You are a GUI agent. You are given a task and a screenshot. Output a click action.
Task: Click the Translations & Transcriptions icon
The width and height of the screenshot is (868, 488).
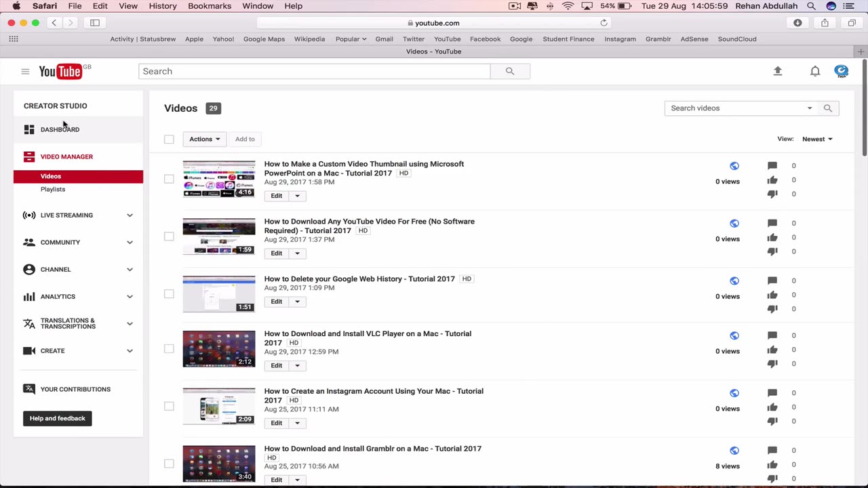coord(29,323)
